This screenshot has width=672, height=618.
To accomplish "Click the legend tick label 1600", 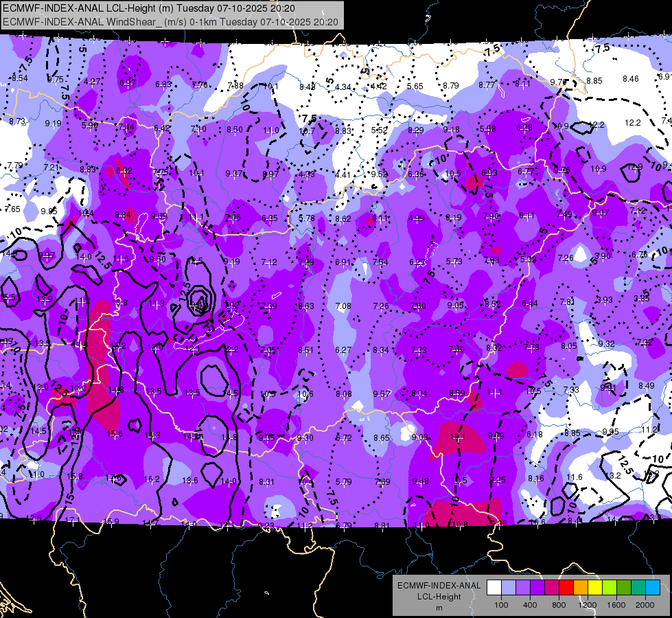I will click(616, 605).
